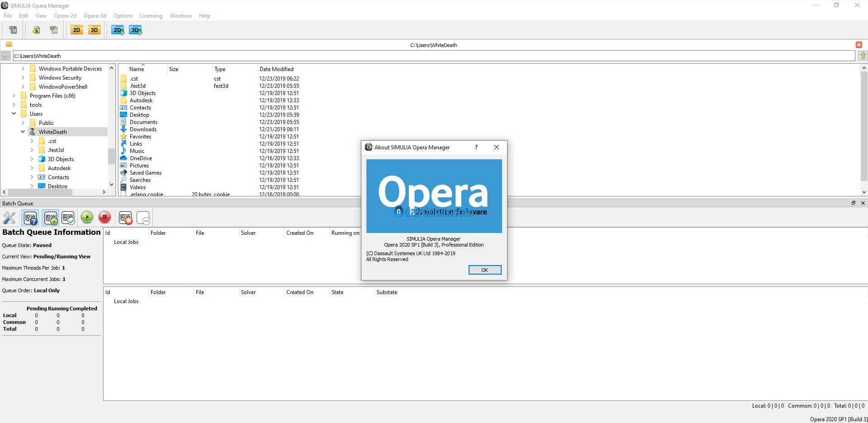Viewport: 868px width, 423px height.
Task: Select Pictures in the file list
Action: click(139, 166)
